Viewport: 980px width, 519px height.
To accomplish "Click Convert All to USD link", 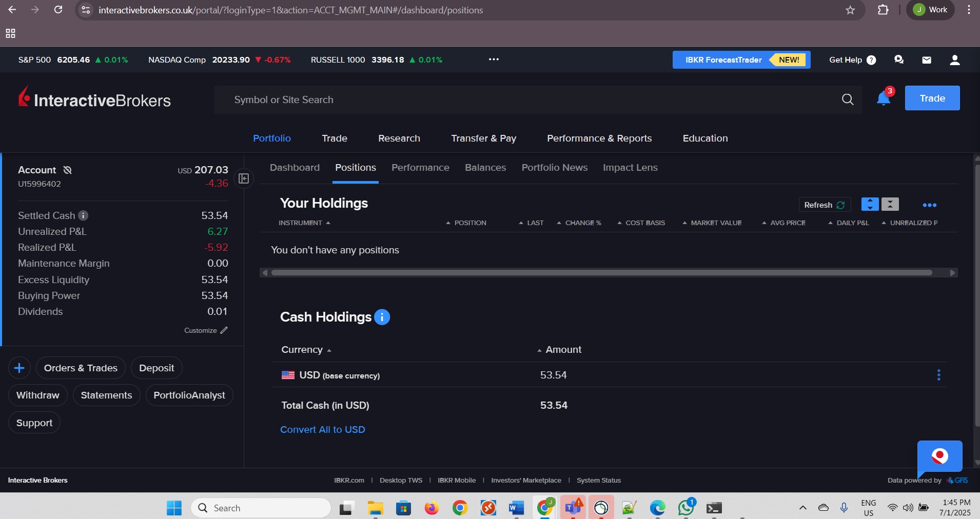I will 323,429.
